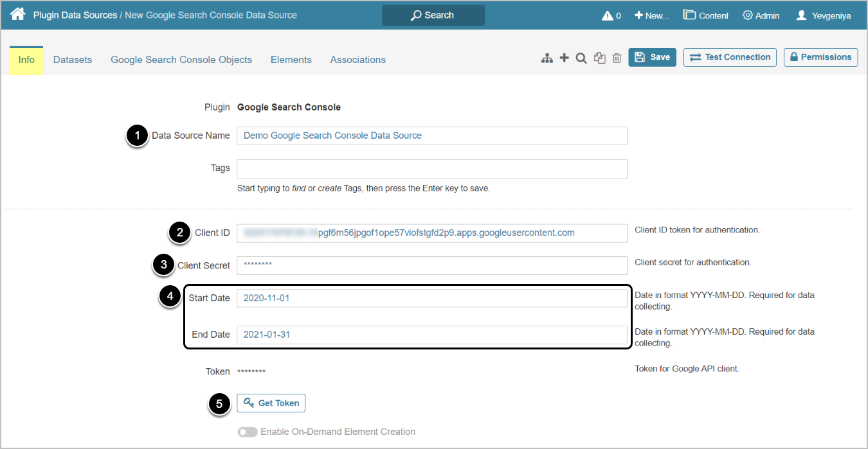Click the magnifier search icon in toolbar
Image resolution: width=868 pixels, height=449 pixels.
581,58
